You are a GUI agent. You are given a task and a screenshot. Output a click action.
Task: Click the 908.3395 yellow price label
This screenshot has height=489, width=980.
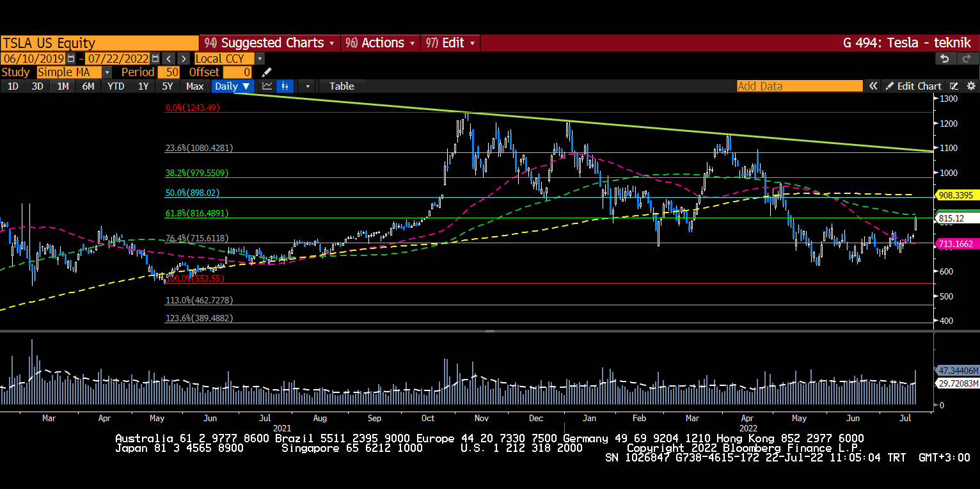point(957,195)
